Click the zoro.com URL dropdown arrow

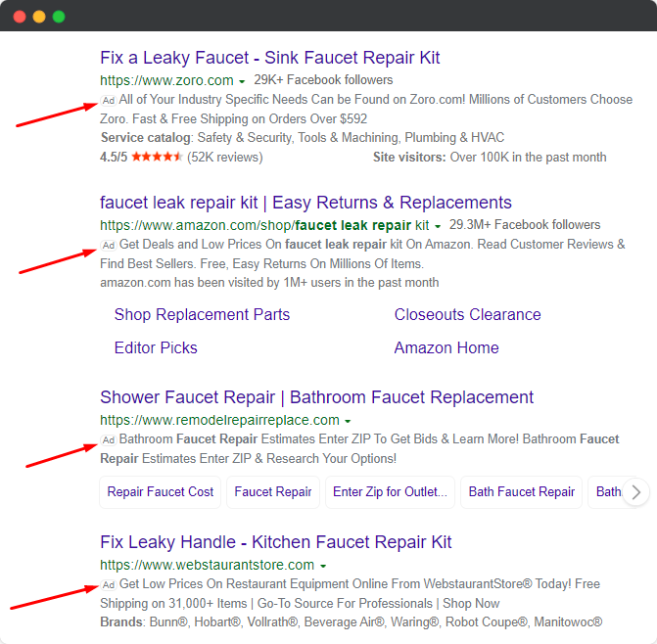[242, 81]
